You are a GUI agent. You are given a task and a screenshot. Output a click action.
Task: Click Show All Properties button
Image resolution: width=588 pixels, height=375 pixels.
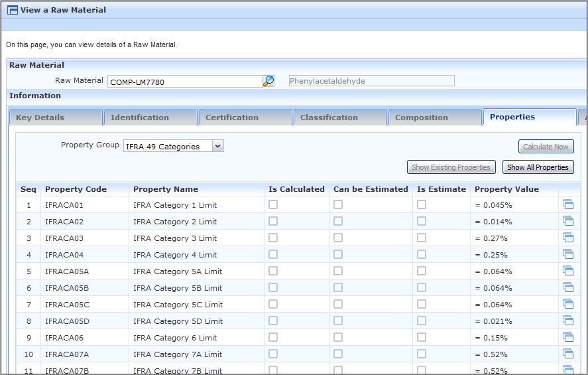(x=538, y=167)
